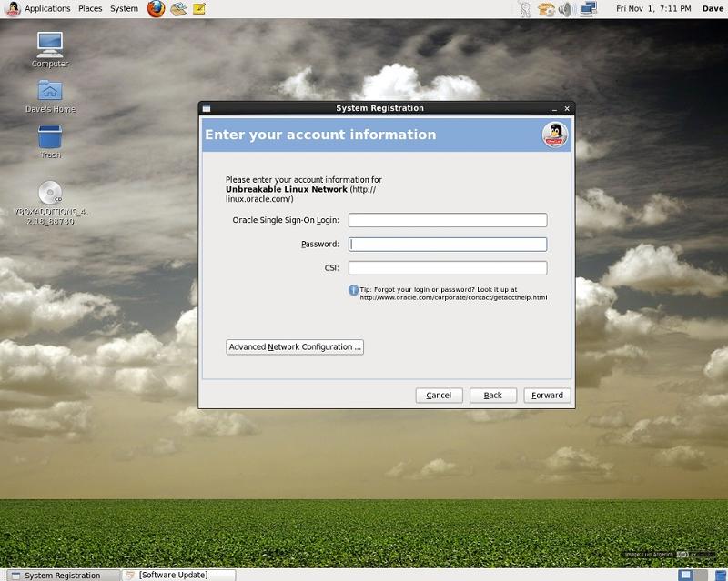Close the System Registration window
The width and height of the screenshot is (728, 581).
pos(567,108)
